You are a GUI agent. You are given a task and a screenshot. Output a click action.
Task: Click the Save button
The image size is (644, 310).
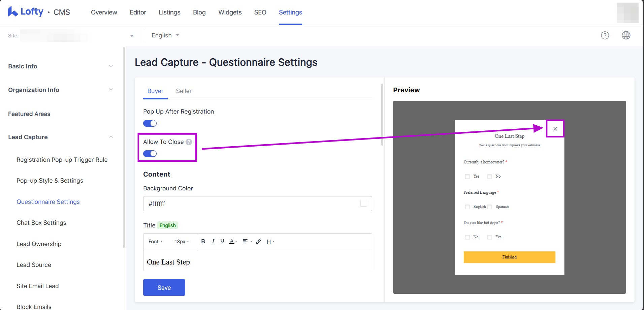pos(164,287)
